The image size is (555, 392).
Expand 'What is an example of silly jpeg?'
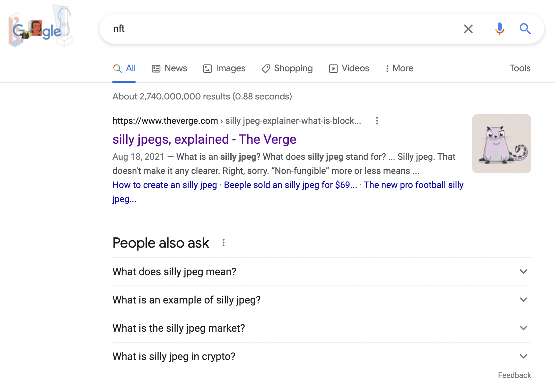pyautogui.click(x=321, y=300)
